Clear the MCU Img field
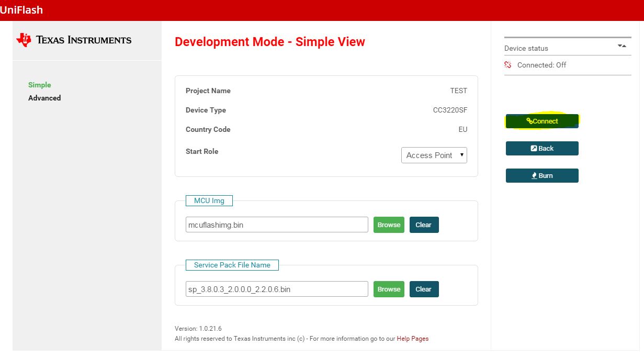Screen dimensions: 644x358 [424, 225]
